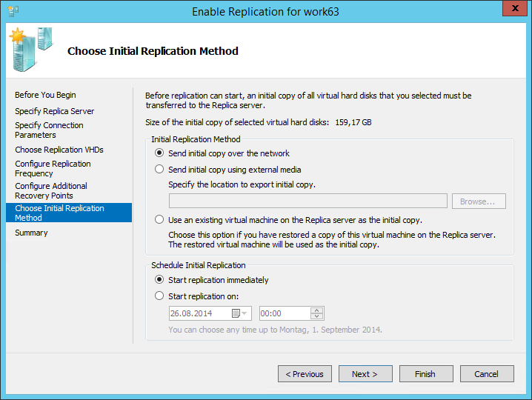Image resolution: width=532 pixels, height=400 pixels.
Task: Go to Specify Replica Server step
Action: coord(54,111)
